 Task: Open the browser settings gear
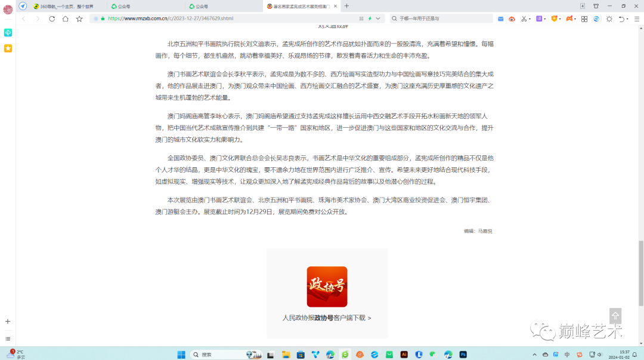[608, 19]
